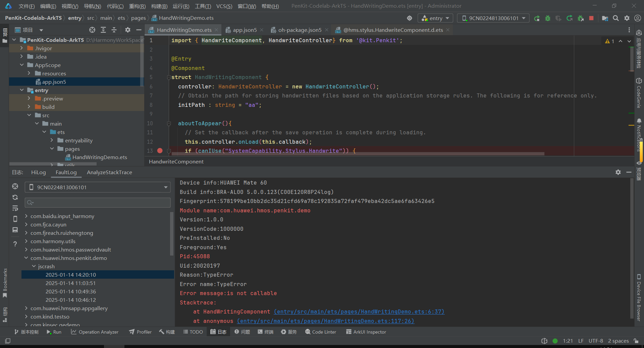
Task: Collapse the AppScope folder
Action: click(21, 65)
